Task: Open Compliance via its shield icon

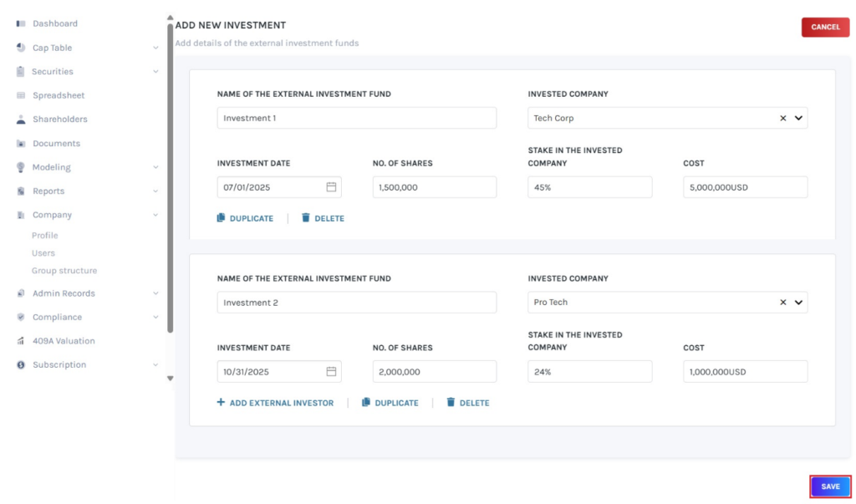Action: [x=20, y=317]
